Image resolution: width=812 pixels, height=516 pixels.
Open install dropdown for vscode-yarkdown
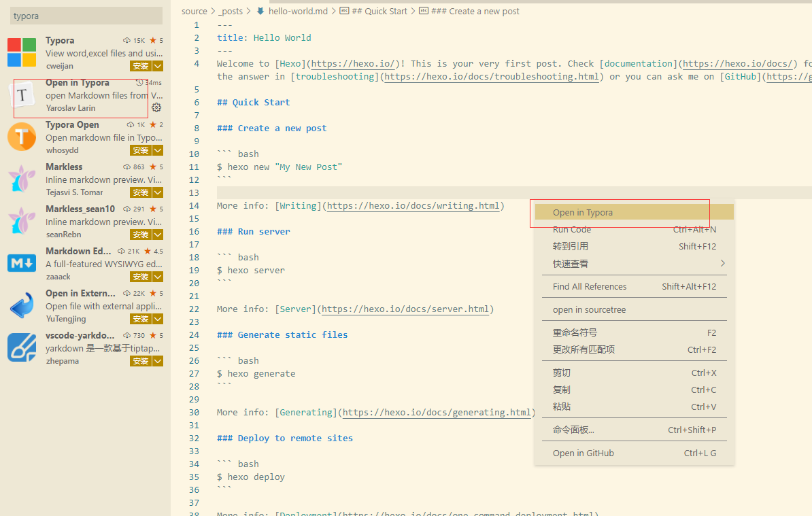pos(158,361)
